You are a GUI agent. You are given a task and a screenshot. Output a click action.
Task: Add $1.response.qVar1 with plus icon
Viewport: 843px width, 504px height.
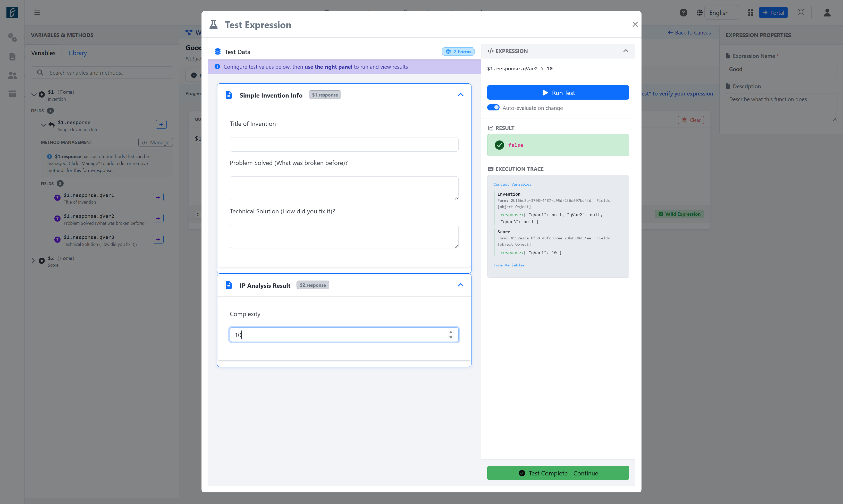pos(158,197)
